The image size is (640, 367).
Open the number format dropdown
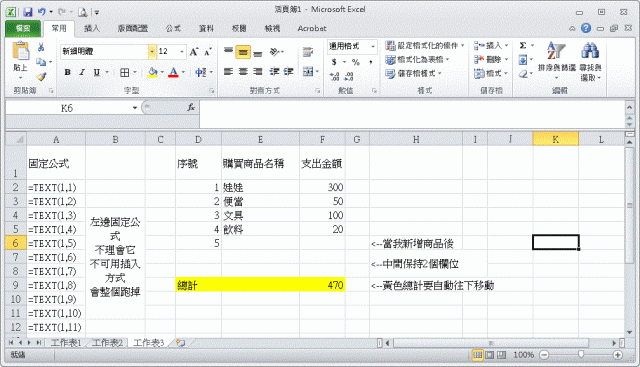[373, 47]
